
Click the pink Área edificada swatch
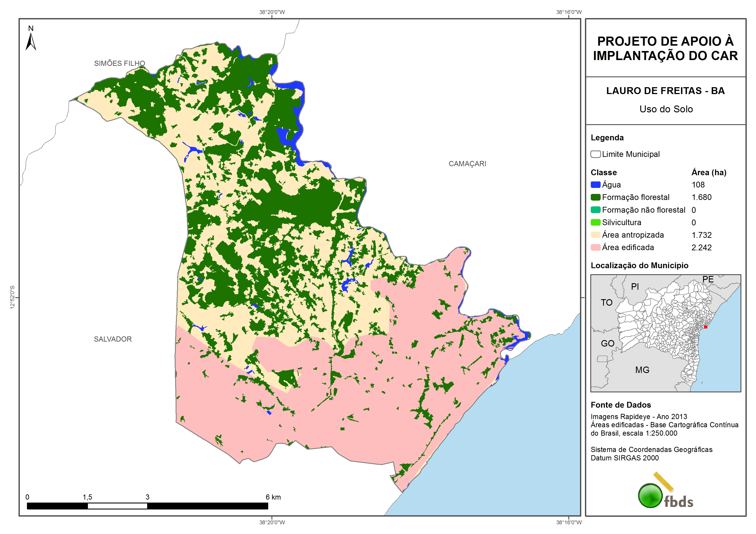pos(595,248)
